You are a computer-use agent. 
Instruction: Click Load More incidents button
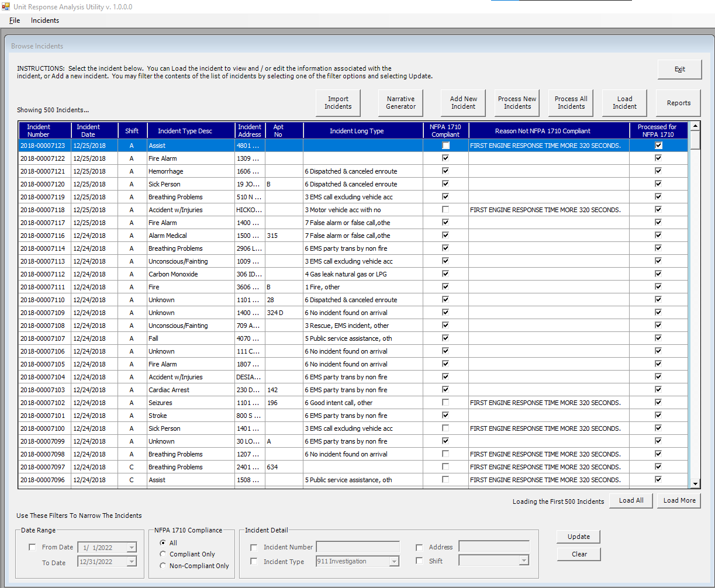[679, 500]
